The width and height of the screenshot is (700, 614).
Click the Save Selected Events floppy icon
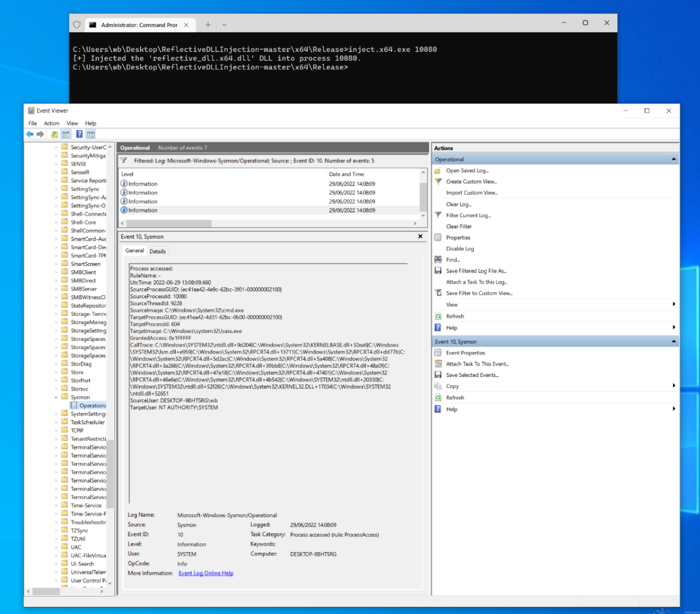click(x=438, y=375)
